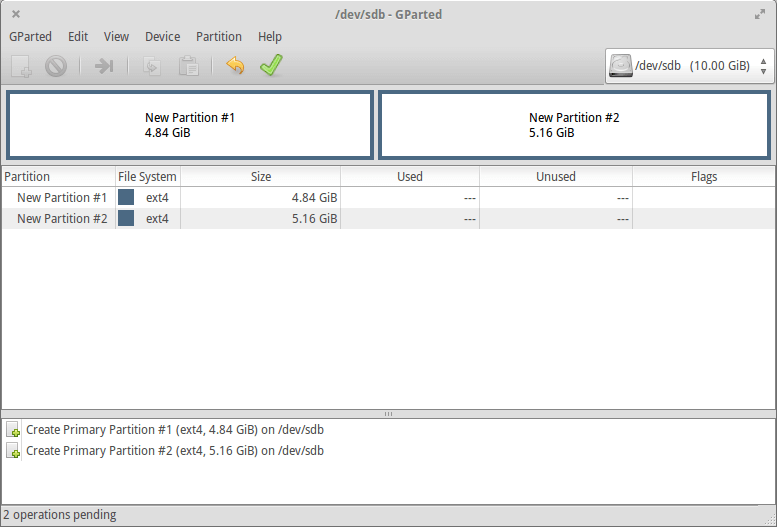777x527 pixels.
Task: Undo the last operation
Action: 235,66
